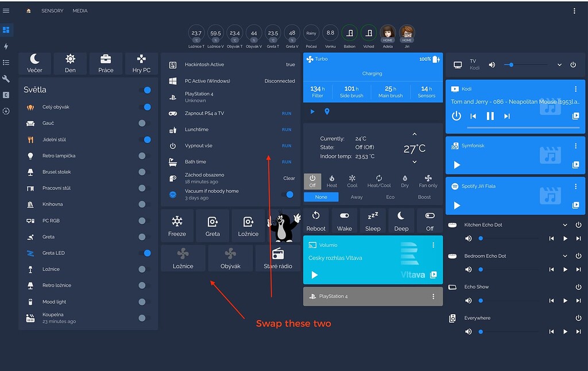
Task: Turn on the Gauč light
Action: point(141,123)
